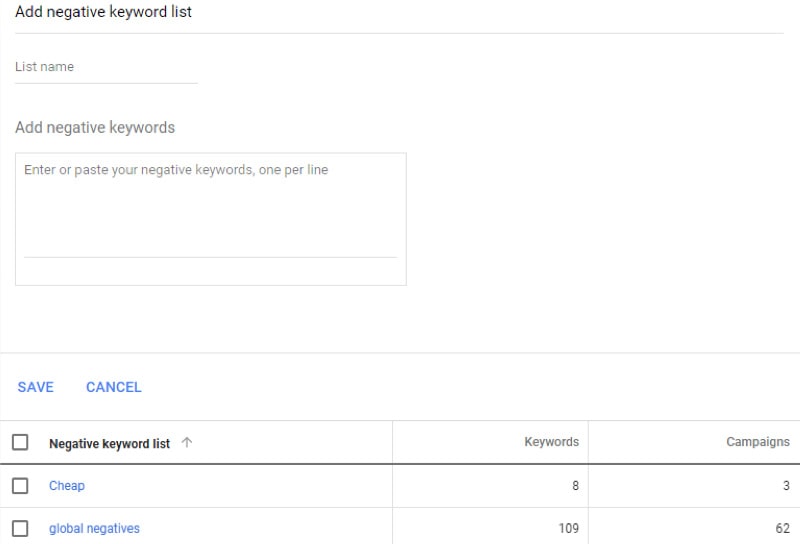
Task: Select the global negatives row checkbox
Action: [20, 528]
